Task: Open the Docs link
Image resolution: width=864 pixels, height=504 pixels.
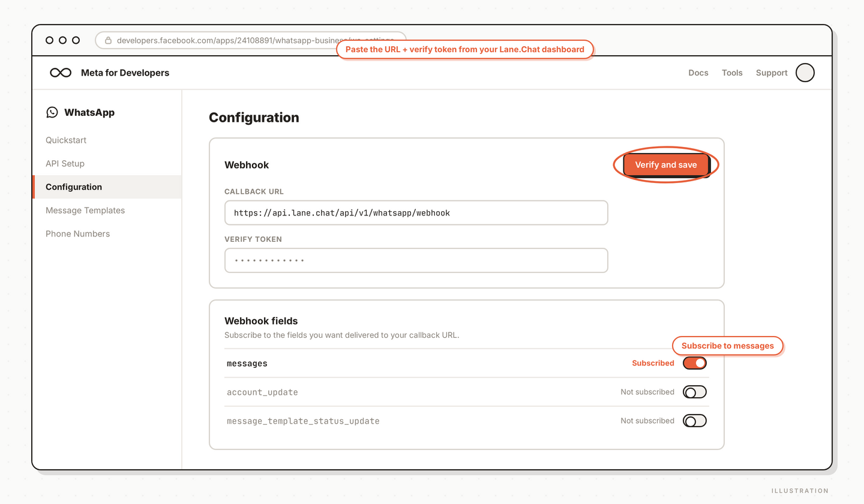Action: pos(698,73)
